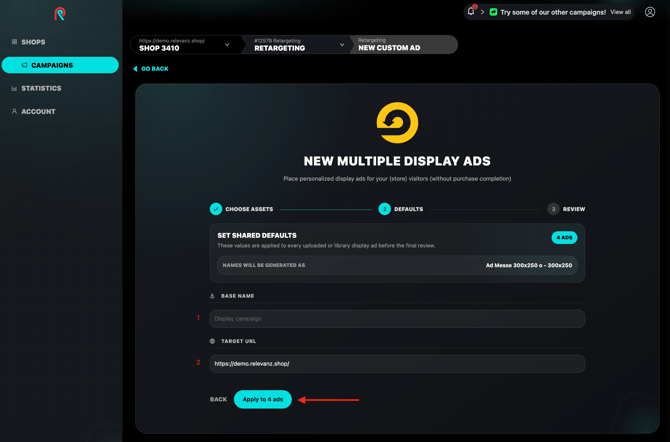Click the Statistics chart icon
Image resolution: width=670 pixels, height=442 pixels.
click(14, 88)
